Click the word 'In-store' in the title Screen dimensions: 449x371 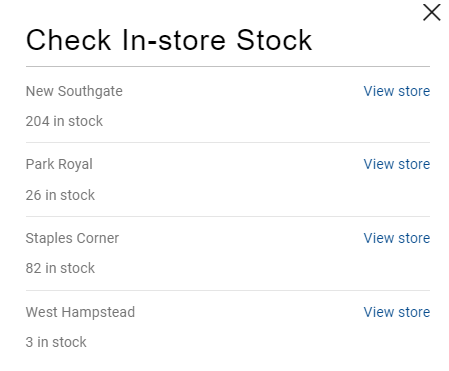pos(174,40)
